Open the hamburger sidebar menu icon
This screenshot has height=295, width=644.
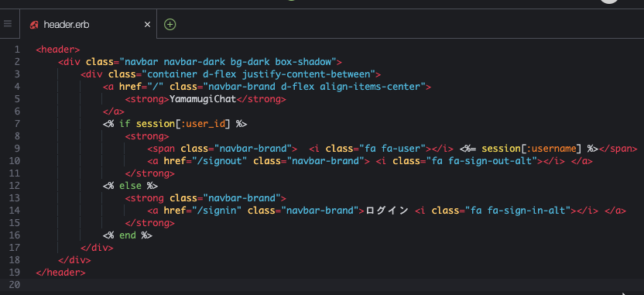click(x=8, y=23)
